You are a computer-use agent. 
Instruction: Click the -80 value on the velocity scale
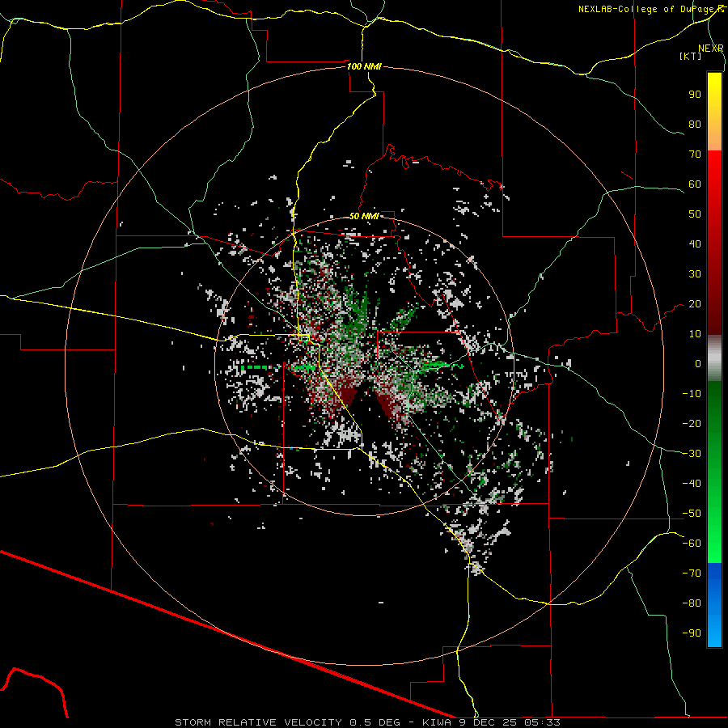pyautogui.click(x=692, y=603)
